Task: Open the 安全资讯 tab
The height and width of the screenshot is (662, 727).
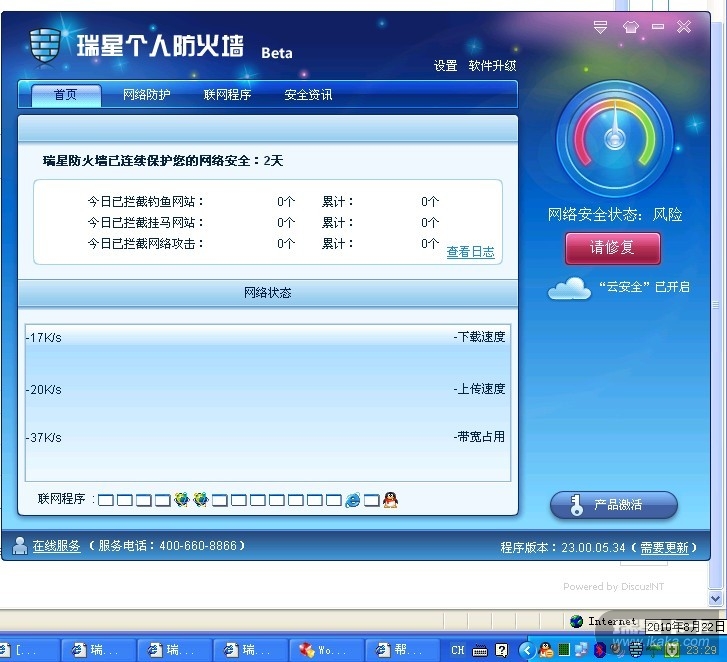Action: [308, 95]
